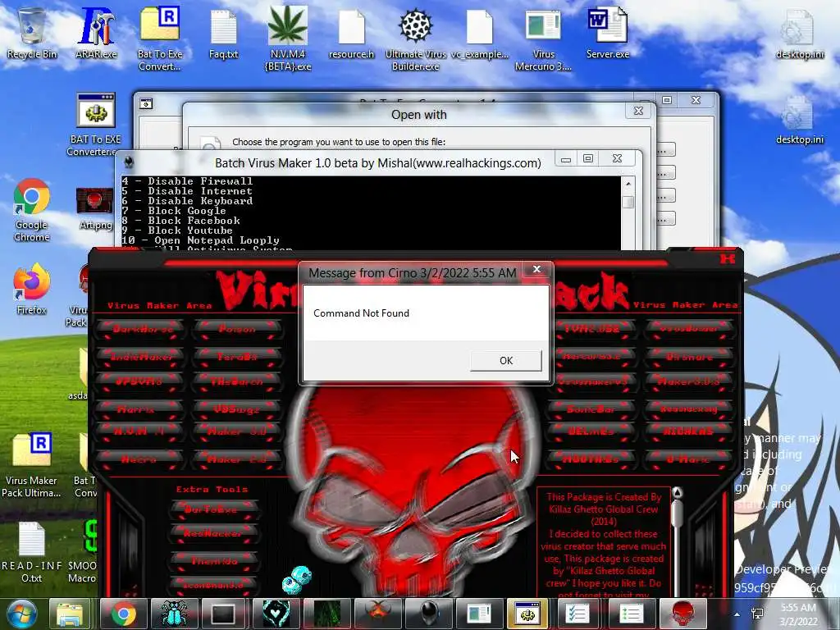Launch Maker 3.0.3 button on right
This screenshot has height=630, width=840.
688,381
